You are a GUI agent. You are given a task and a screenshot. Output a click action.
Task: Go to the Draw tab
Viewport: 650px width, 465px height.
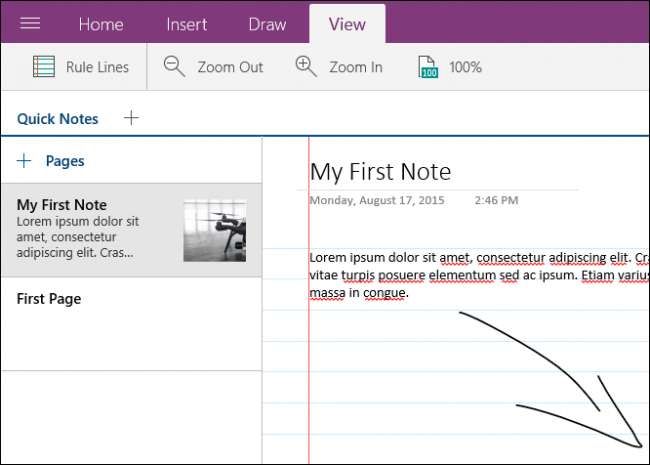(266, 24)
